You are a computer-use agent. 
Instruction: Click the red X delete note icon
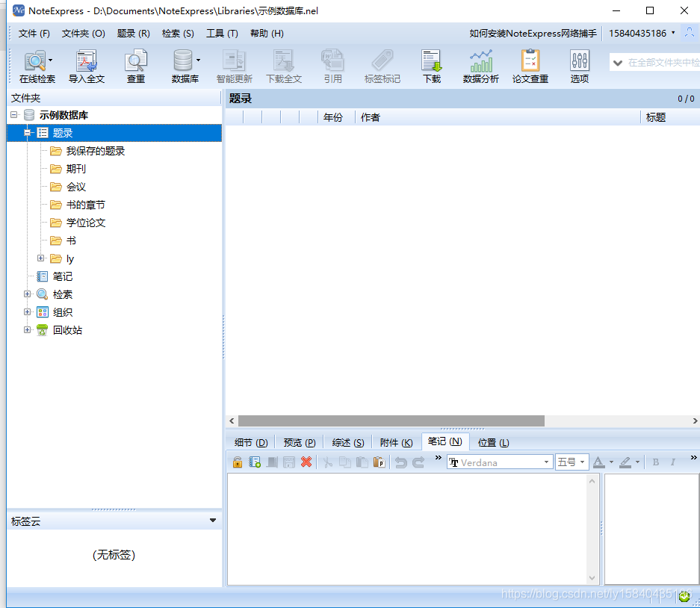coord(306,462)
